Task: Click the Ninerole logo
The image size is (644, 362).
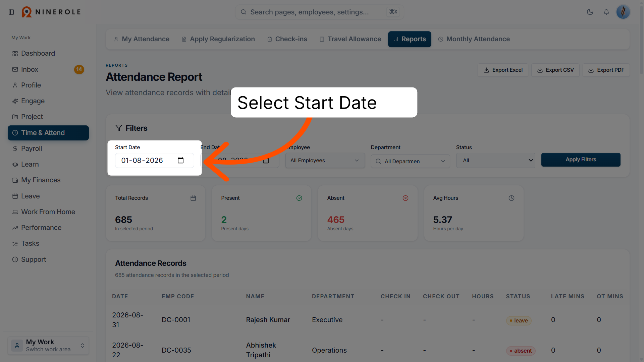Action: click(x=51, y=12)
